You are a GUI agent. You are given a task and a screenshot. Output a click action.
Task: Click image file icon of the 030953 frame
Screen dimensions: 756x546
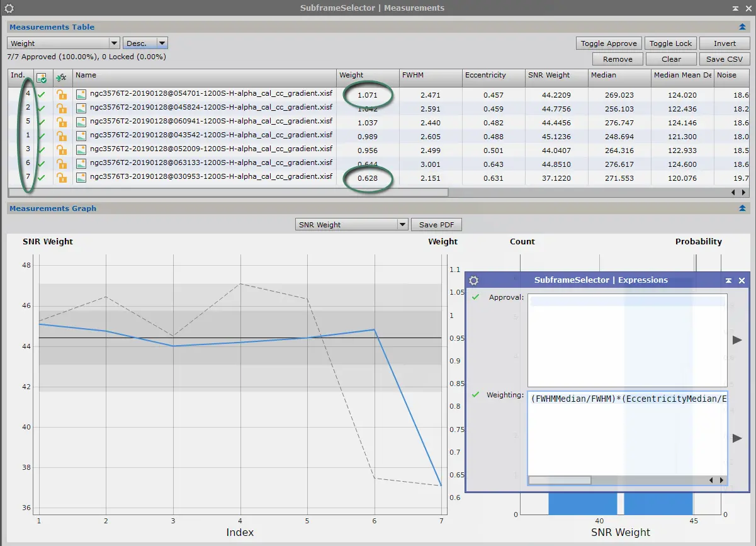pyautogui.click(x=81, y=178)
